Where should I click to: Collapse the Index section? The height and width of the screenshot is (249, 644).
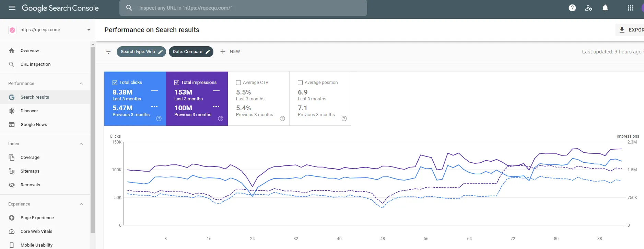coord(81,144)
